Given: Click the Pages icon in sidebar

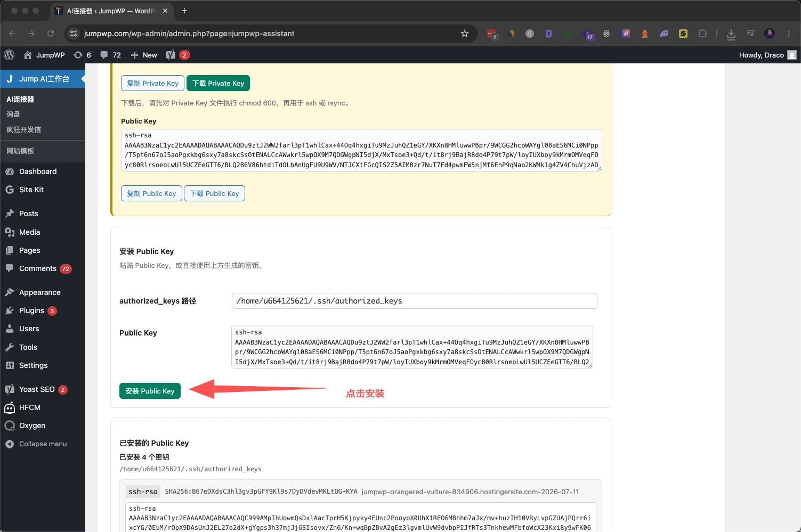Looking at the screenshot, I should (x=10, y=250).
